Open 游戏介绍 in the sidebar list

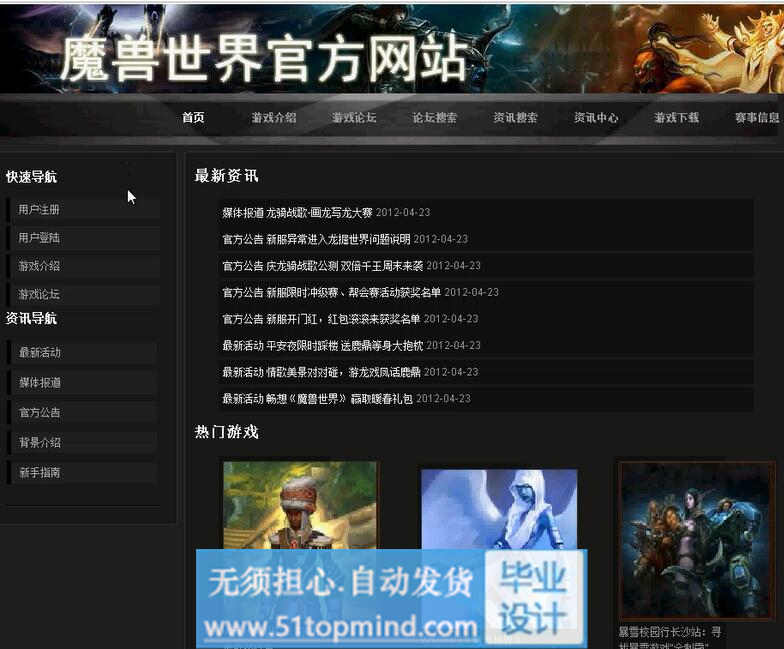click(39, 266)
